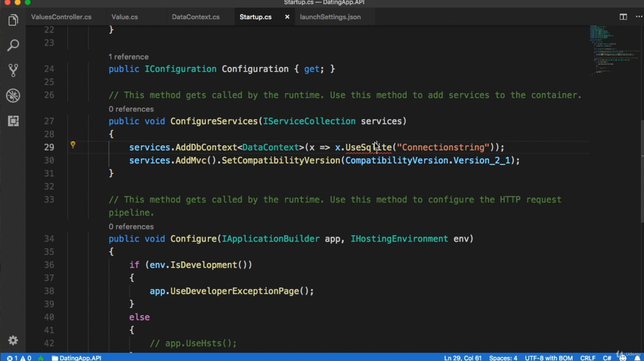Screen dimensions: 644x361
Task: Change the C# language mode
Action: [607, 358]
